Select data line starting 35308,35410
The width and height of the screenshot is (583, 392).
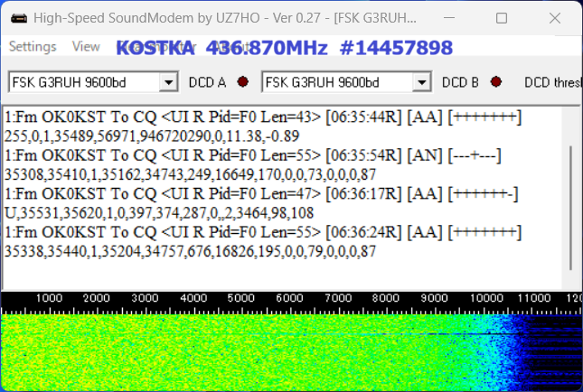[x=190, y=174]
